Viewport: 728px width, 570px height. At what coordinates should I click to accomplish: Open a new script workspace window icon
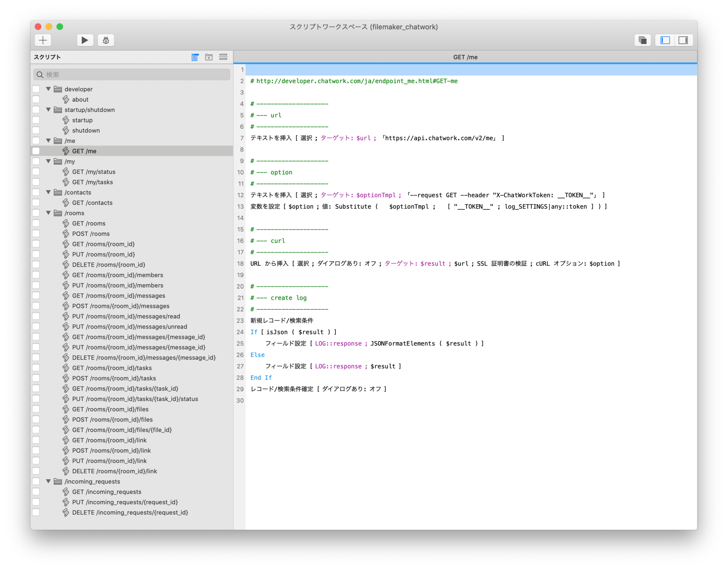click(642, 40)
